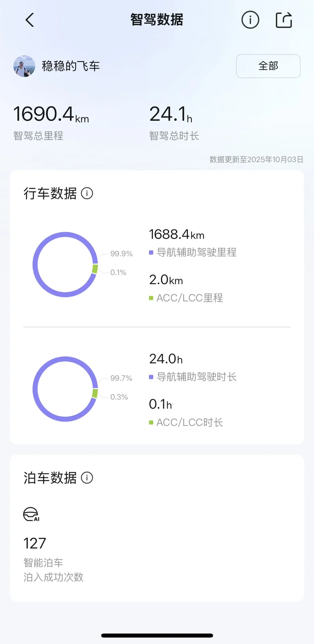The height and width of the screenshot is (644, 314).
Task: Tap the 1690.4km total mileage figure
Action: [x=51, y=114]
